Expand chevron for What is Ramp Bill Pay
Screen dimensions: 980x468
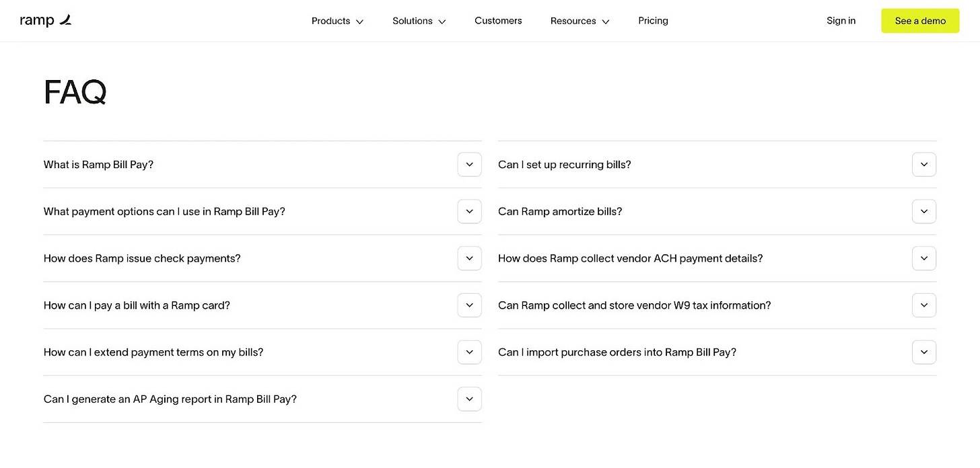pos(469,165)
